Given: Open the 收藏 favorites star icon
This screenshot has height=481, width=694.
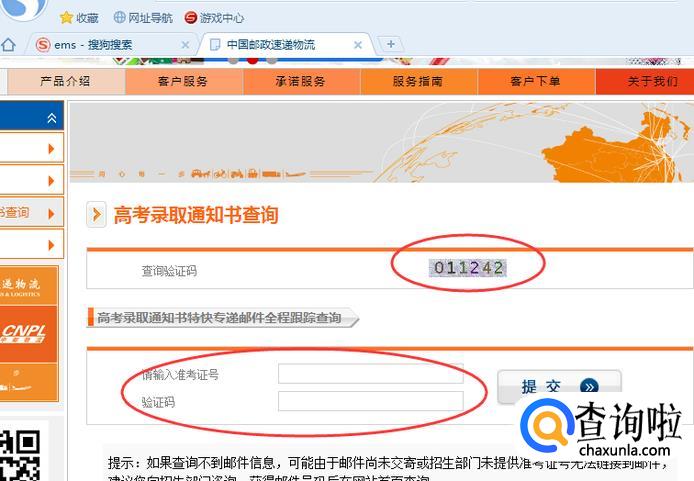Looking at the screenshot, I should pos(66,18).
